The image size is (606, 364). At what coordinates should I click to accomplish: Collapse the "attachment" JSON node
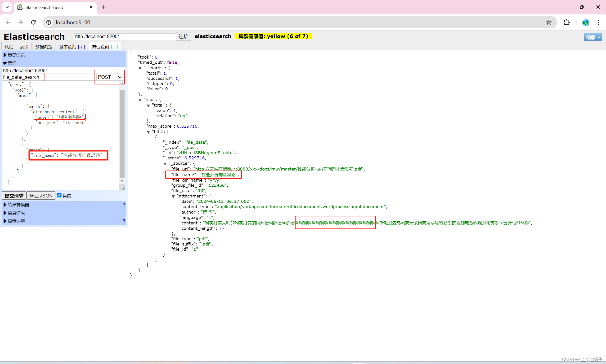[x=173, y=196]
